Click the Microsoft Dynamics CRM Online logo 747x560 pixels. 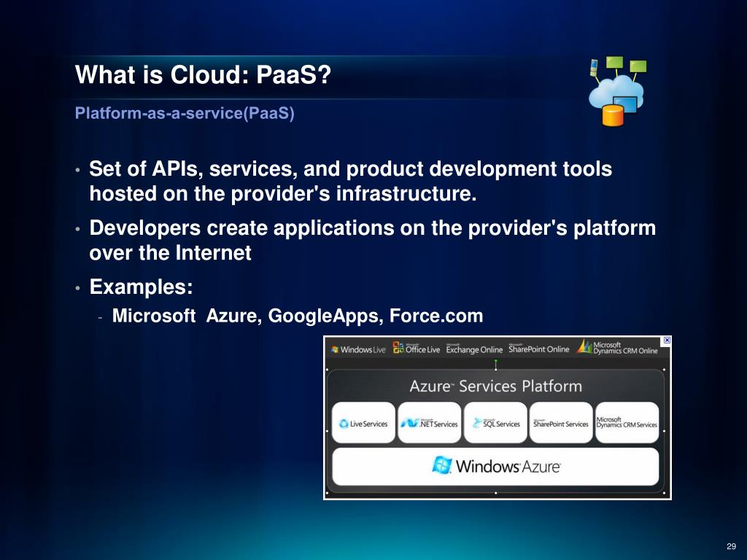(x=617, y=347)
